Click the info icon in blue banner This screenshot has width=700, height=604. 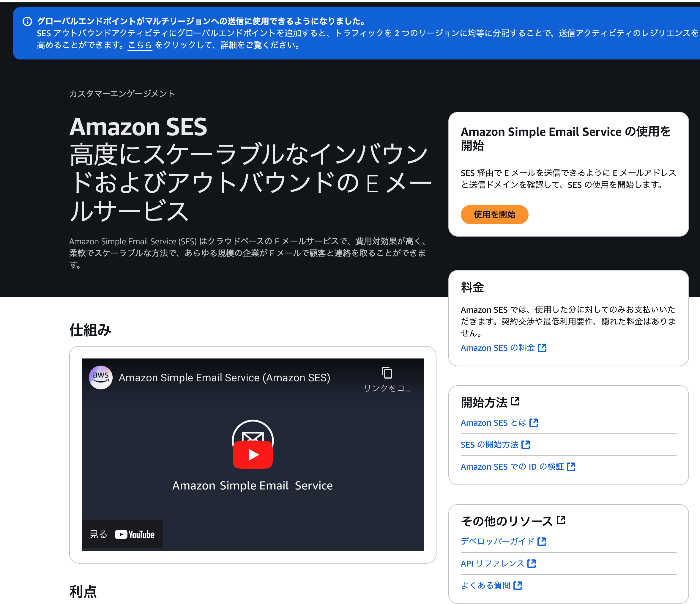(x=27, y=22)
